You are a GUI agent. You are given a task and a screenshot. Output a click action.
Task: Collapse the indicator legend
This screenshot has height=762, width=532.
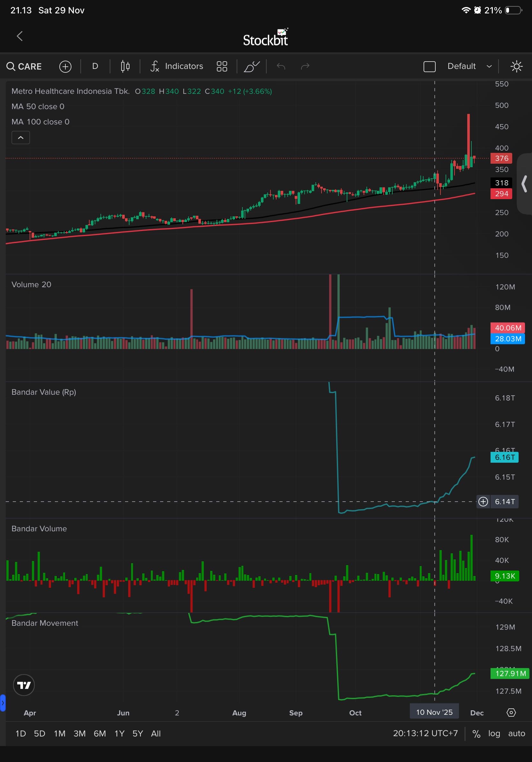[x=20, y=138]
